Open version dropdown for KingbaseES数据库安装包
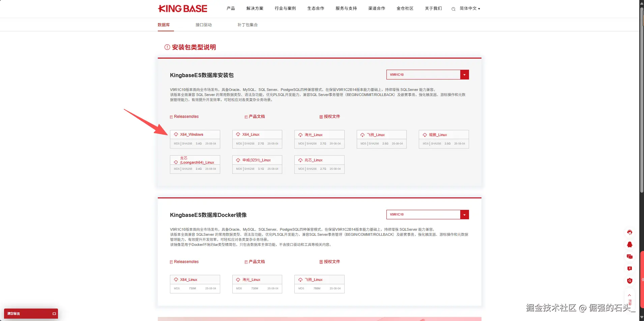 [428, 75]
